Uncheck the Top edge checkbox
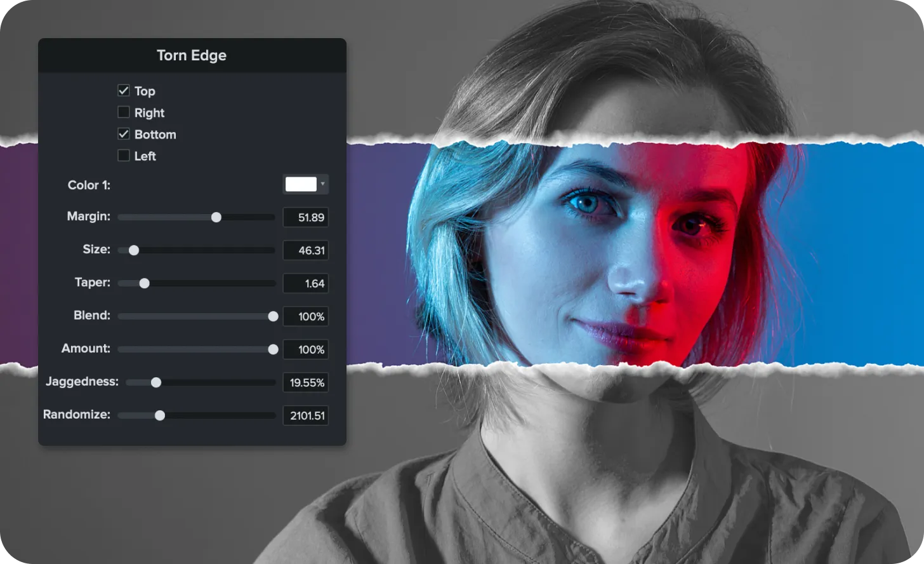The height and width of the screenshot is (564, 924). click(124, 90)
